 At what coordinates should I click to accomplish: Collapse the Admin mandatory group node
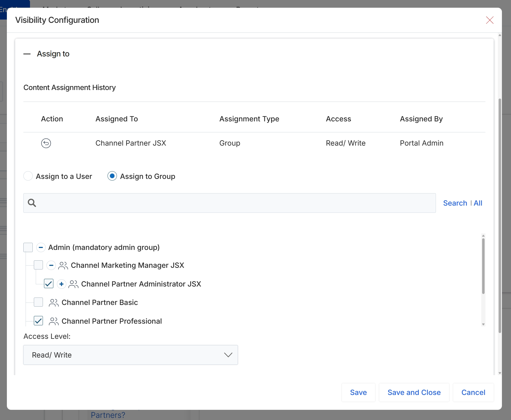41,247
